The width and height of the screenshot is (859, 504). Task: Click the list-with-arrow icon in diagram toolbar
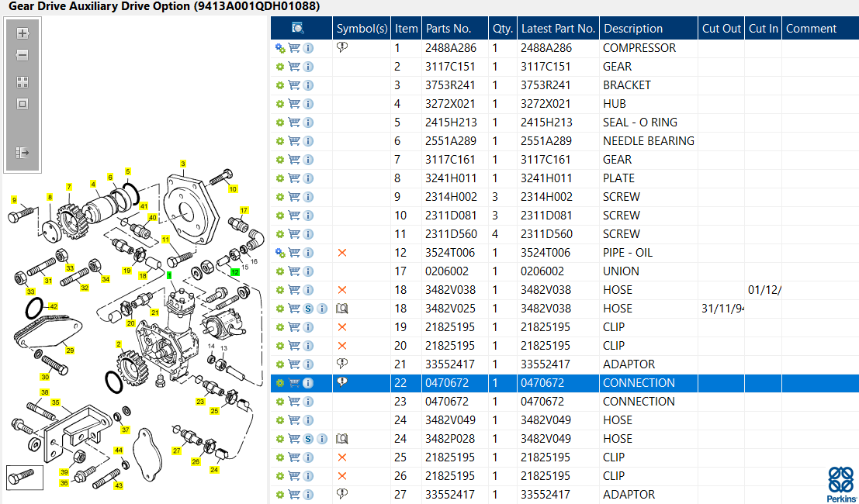[x=23, y=153]
